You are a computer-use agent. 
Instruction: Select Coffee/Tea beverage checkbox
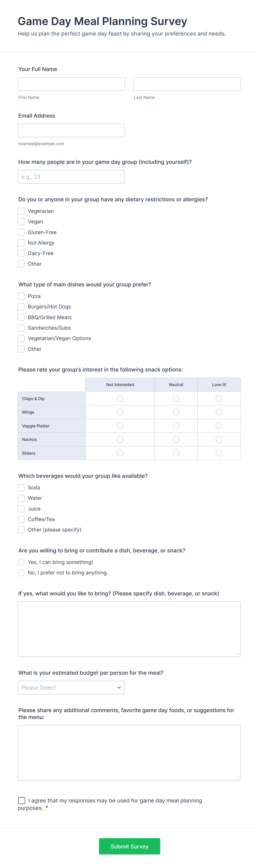(x=21, y=519)
